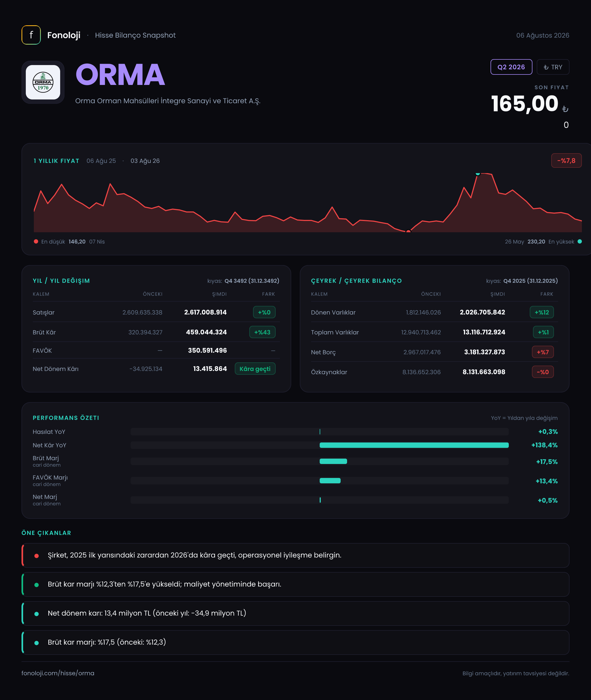Click the -%0 badge for Özkaynaklar
591x700 pixels.
[543, 372]
